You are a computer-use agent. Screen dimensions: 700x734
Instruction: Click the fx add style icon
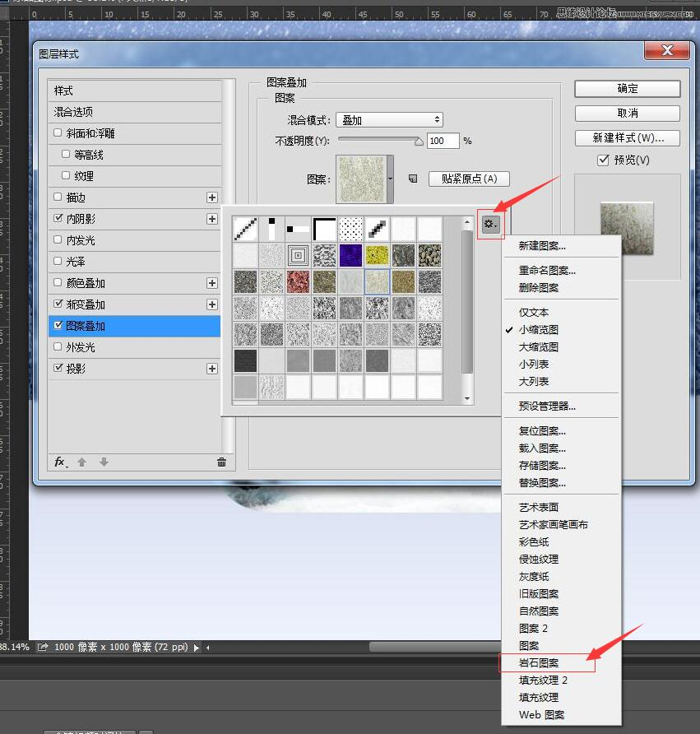pyautogui.click(x=60, y=462)
